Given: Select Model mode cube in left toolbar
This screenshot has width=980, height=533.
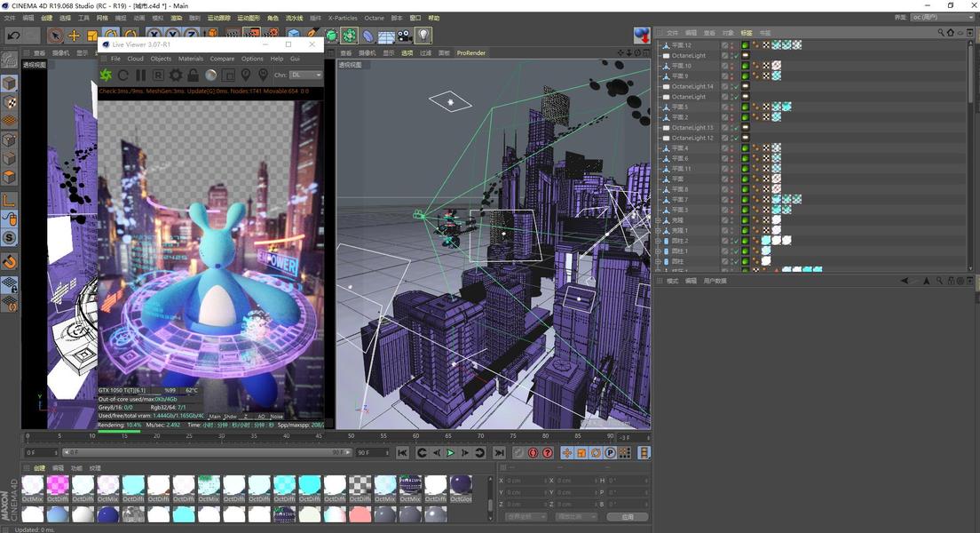Looking at the screenshot, I should [x=9, y=84].
